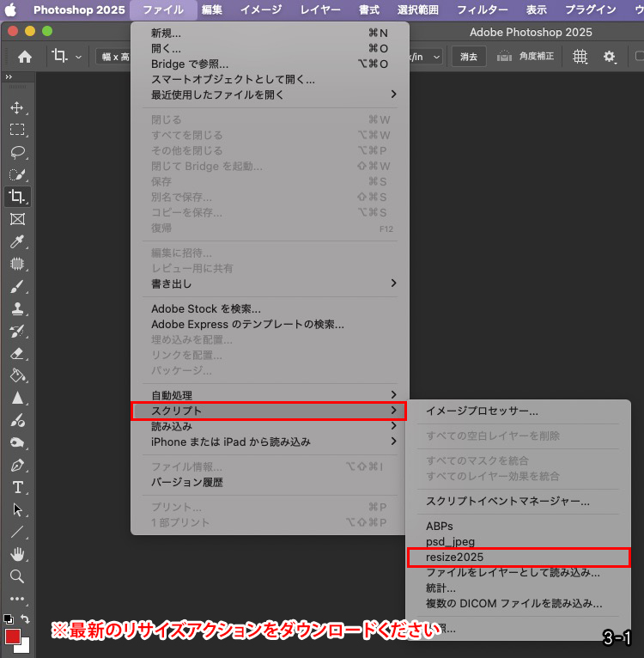Select the Lasso tool

(17, 153)
